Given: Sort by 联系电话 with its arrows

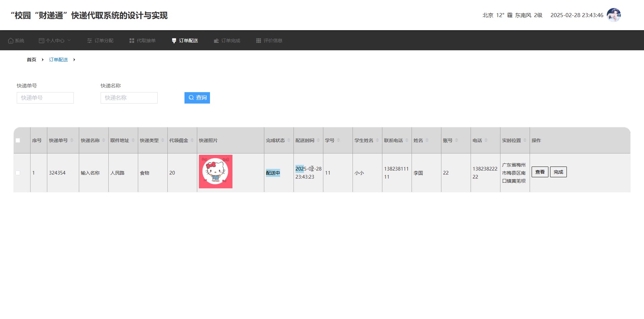Looking at the screenshot, I should click(407, 140).
